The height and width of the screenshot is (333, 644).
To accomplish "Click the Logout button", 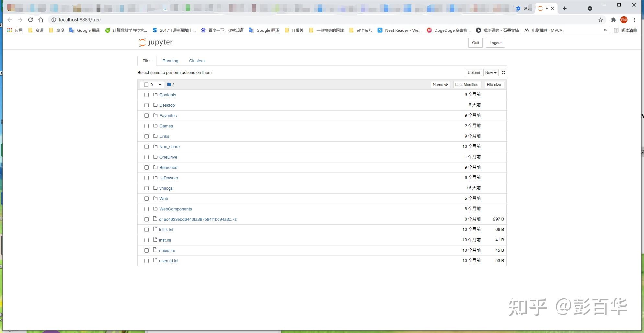I will [496, 43].
